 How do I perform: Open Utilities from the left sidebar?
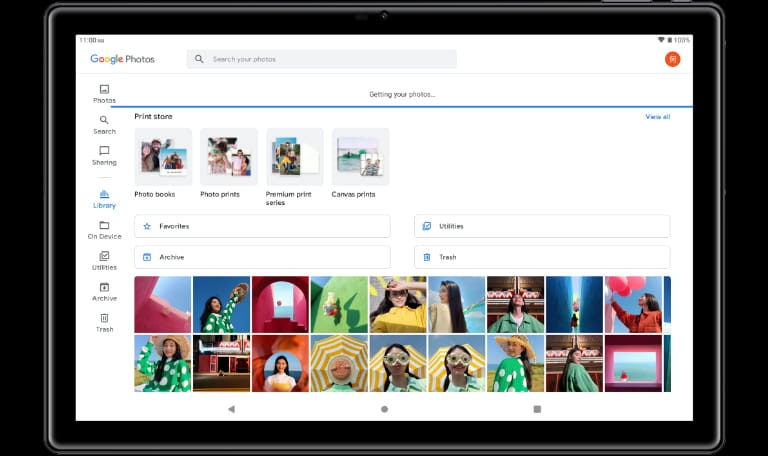tap(104, 260)
